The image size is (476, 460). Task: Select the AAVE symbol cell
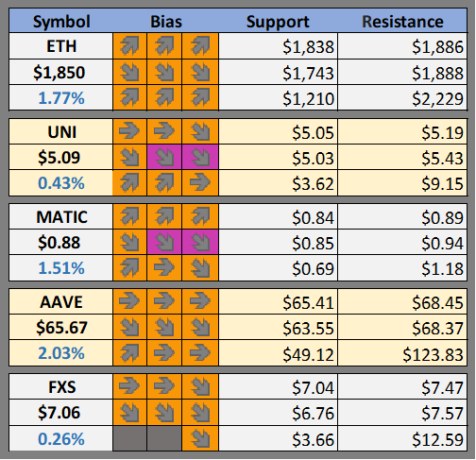[61, 301]
